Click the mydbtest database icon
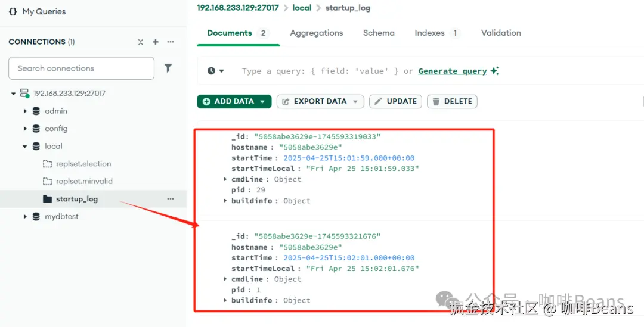The width and height of the screenshot is (644, 327). coord(36,217)
